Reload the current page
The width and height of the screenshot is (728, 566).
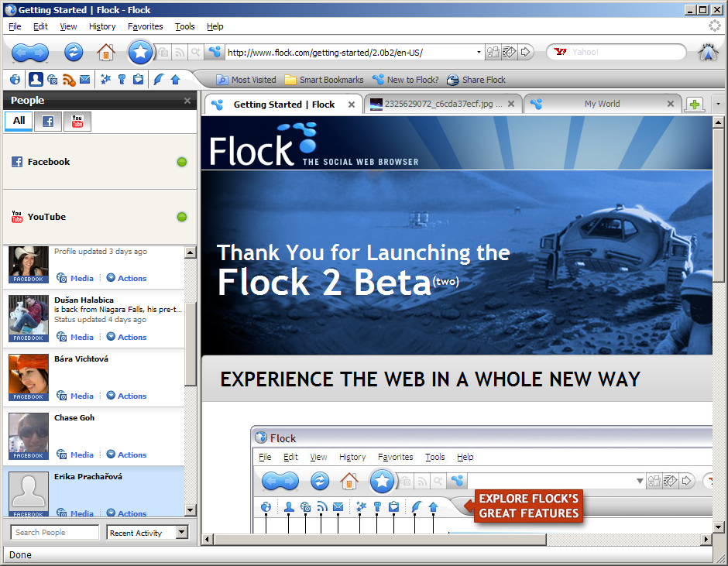click(x=74, y=52)
